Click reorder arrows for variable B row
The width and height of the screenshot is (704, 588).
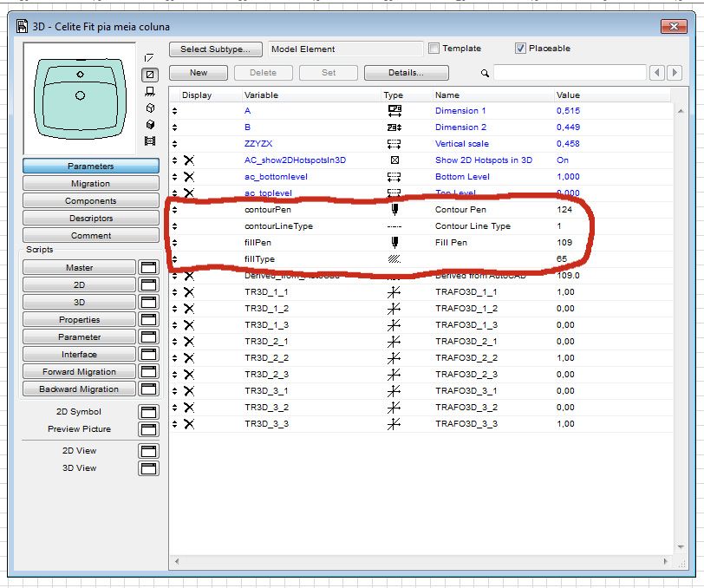point(174,127)
